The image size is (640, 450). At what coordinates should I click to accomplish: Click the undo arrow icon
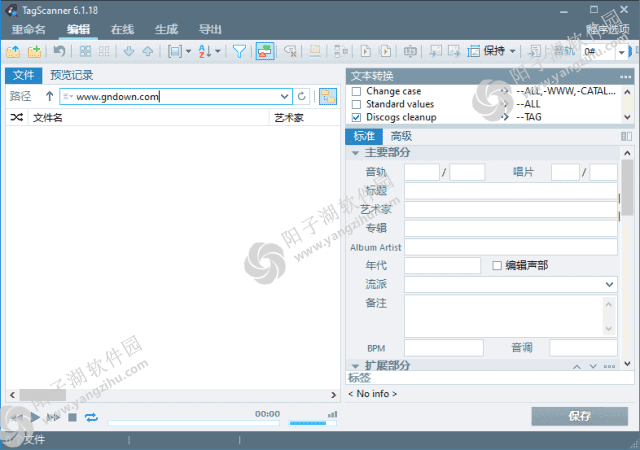(x=60, y=51)
